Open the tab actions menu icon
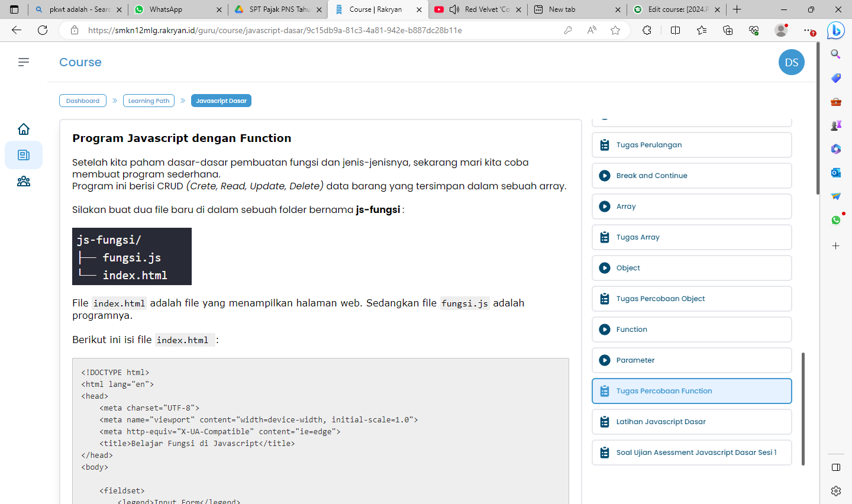Screen dimensions: 852x504 (14, 9)
